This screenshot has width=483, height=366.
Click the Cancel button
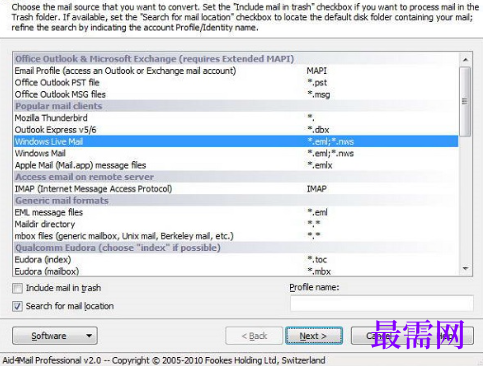[x=380, y=336]
